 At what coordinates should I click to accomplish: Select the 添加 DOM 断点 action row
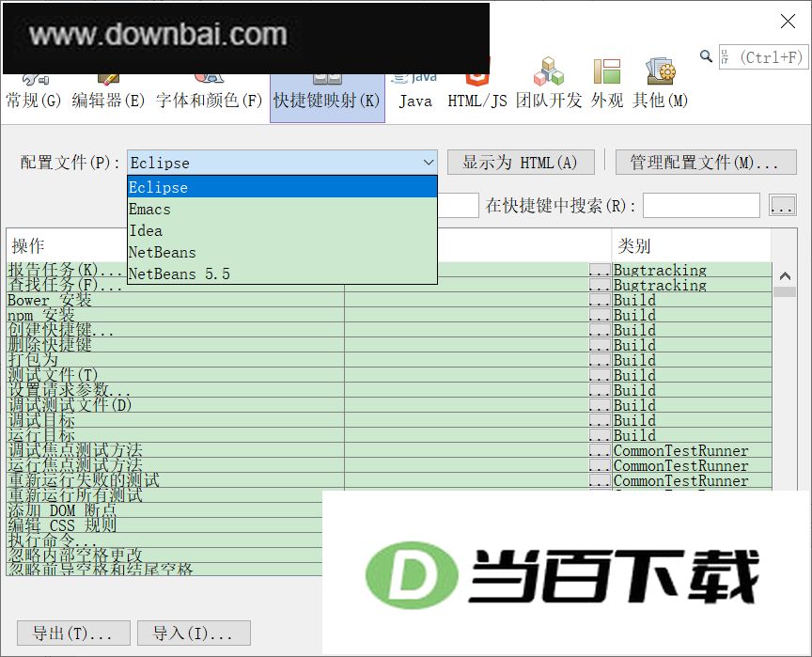pos(164,510)
